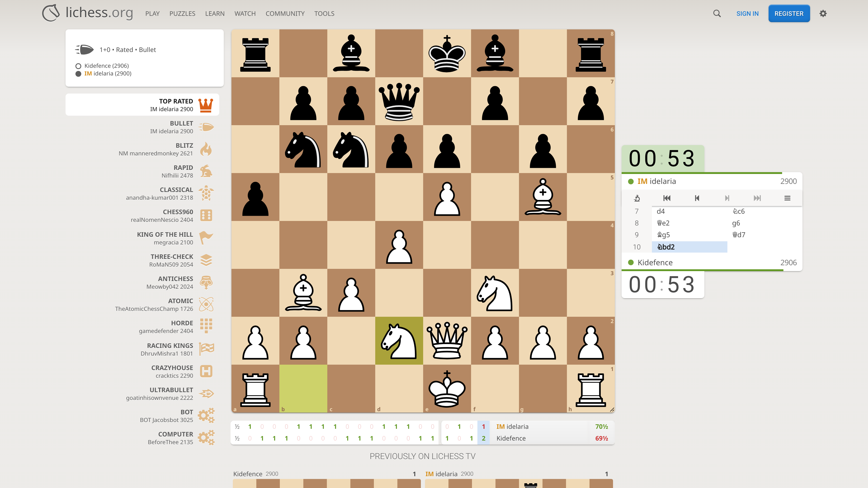Click the Bot gears icon
Image resolution: width=868 pixels, height=488 pixels.
point(206,416)
